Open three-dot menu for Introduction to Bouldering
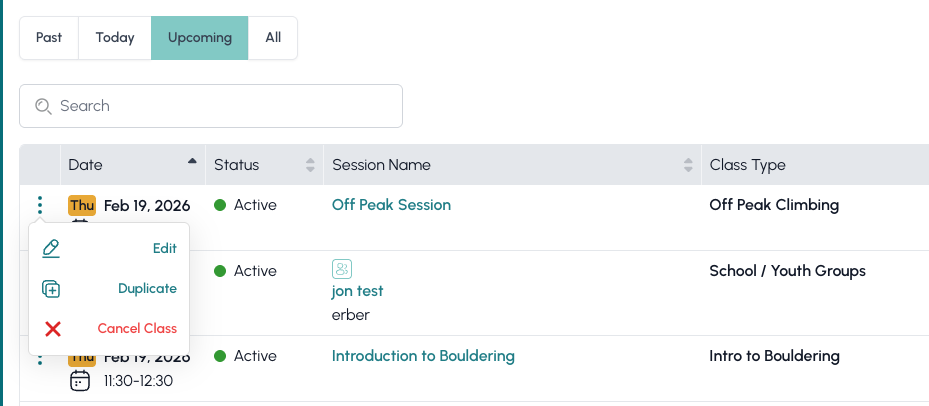This screenshot has height=406, width=929. 40,358
